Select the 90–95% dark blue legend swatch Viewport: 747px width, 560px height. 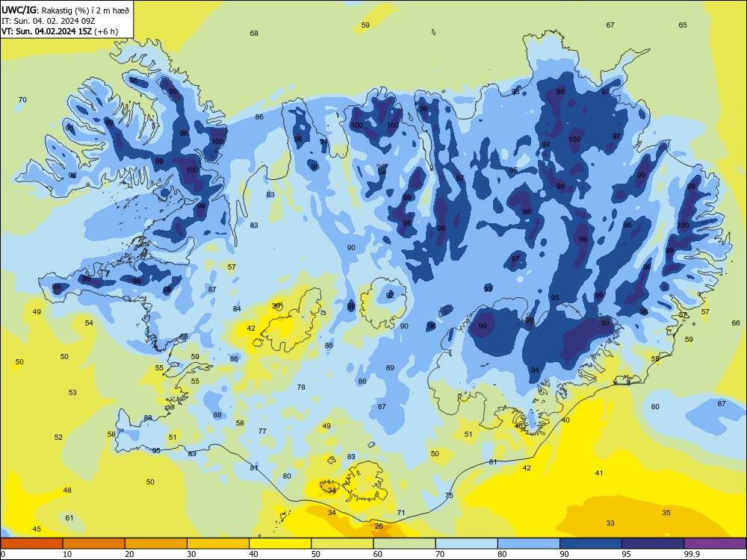pyautogui.click(x=591, y=544)
